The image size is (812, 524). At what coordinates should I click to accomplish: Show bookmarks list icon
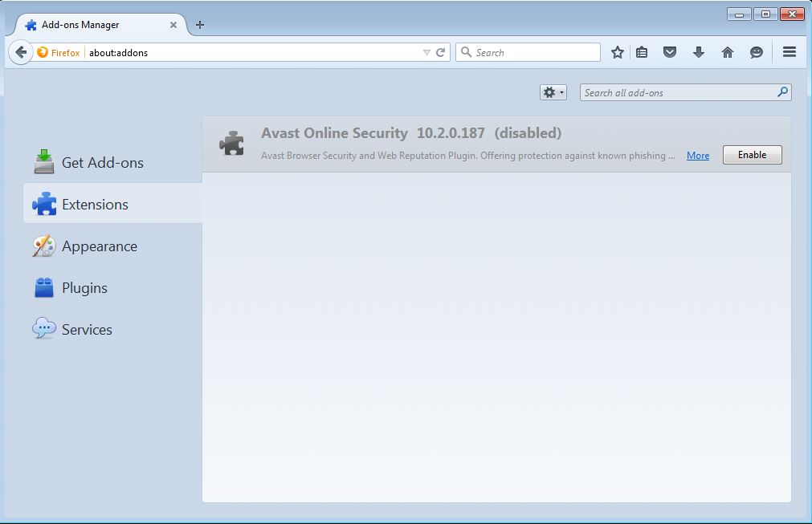[642, 52]
